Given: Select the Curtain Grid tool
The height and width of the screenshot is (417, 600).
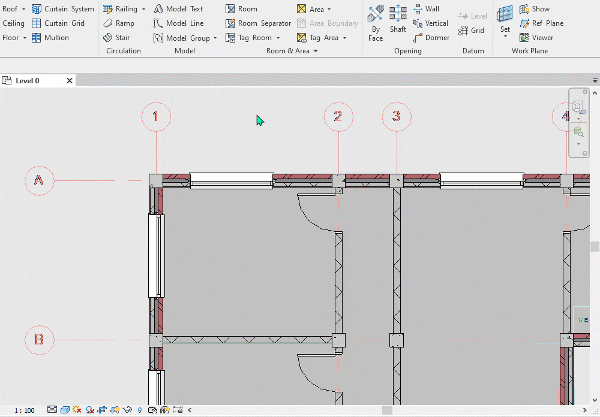Looking at the screenshot, I should [58, 23].
